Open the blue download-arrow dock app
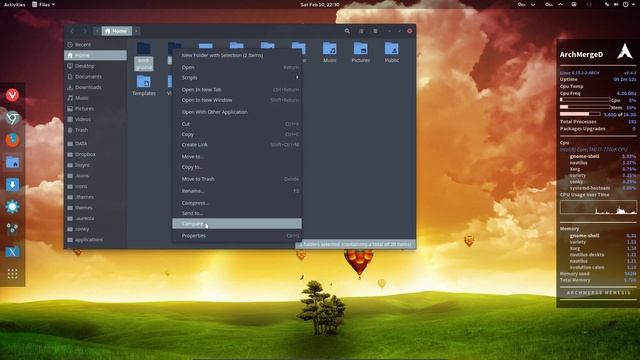The height and width of the screenshot is (360, 640). (12, 184)
